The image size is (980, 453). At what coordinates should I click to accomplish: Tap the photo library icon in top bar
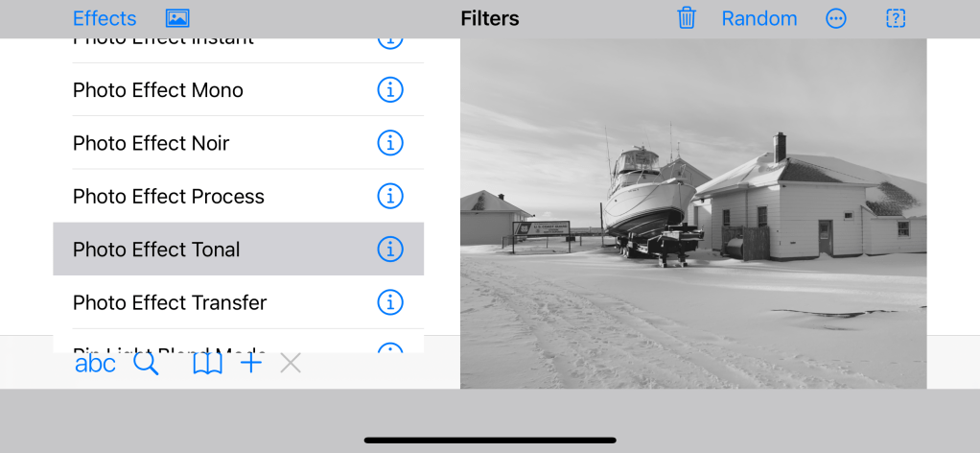(177, 18)
